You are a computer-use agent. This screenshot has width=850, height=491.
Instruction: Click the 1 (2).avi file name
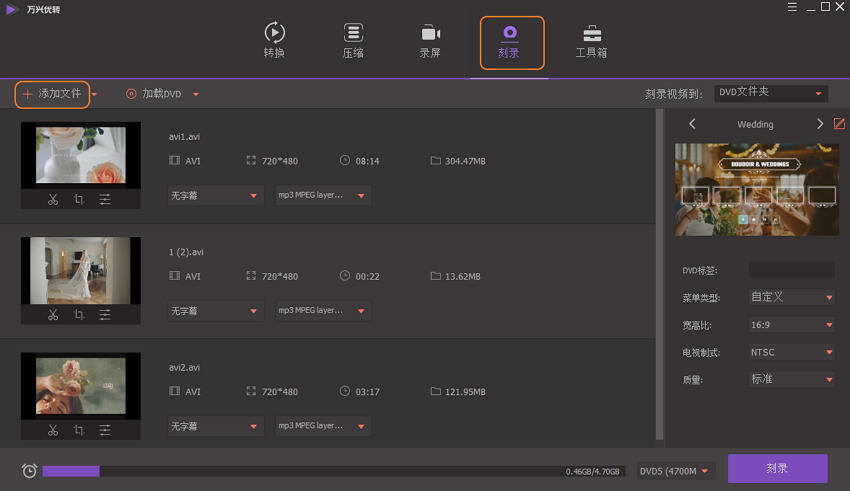tap(186, 252)
